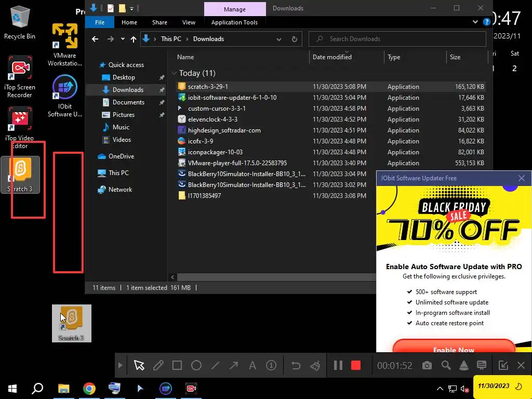Sort files by the Size column

coord(455,57)
